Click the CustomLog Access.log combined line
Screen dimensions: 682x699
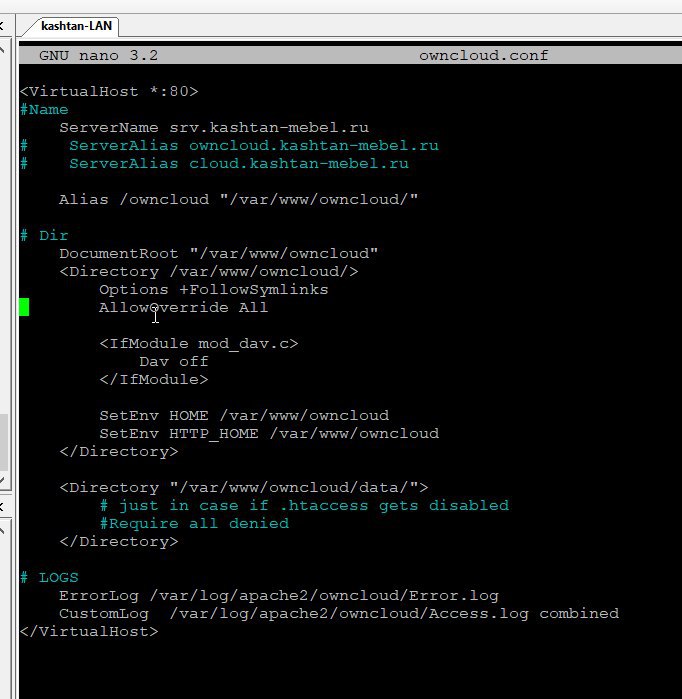339,614
